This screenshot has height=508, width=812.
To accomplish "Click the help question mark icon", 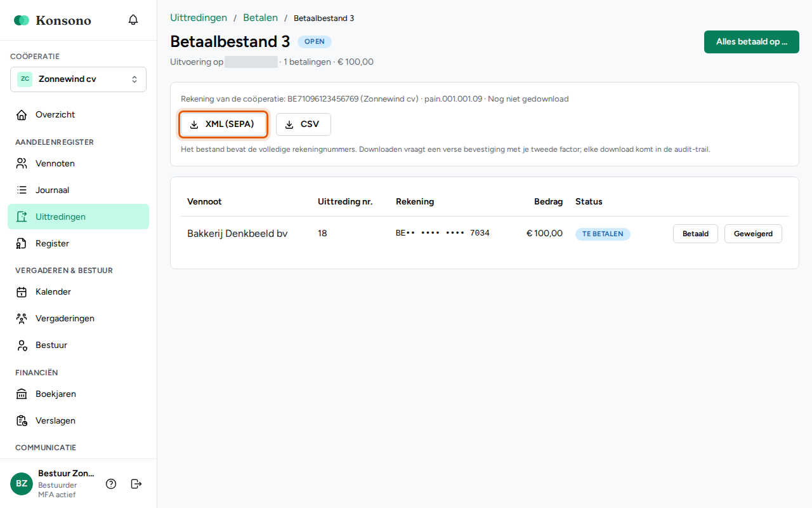I will 111,484.
